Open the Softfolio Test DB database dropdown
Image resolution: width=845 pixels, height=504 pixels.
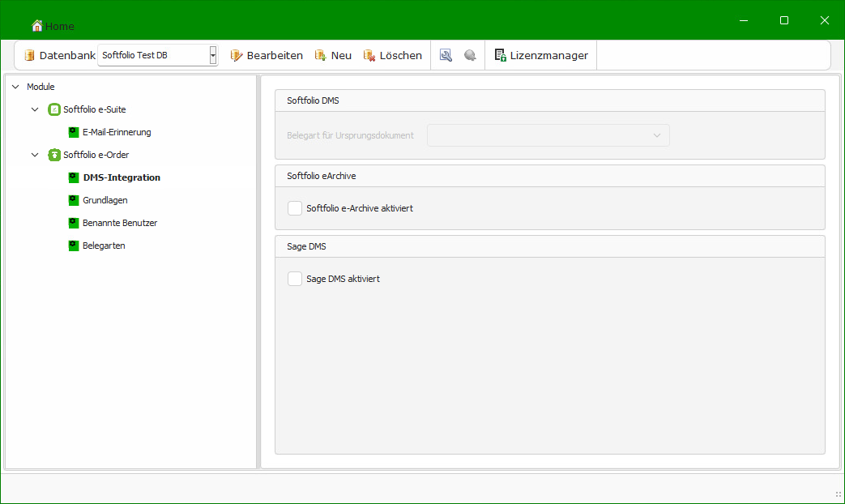[x=213, y=55]
